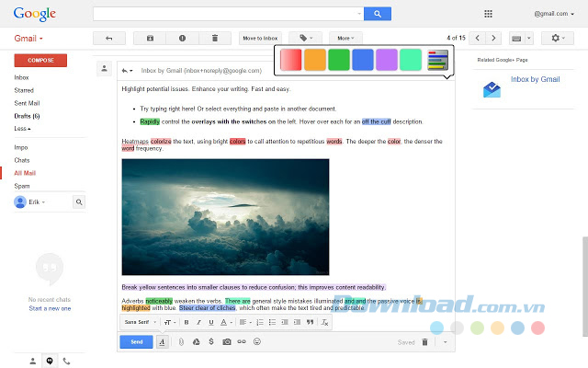
Task: Insert a photo with the camera icon
Action: (227, 341)
